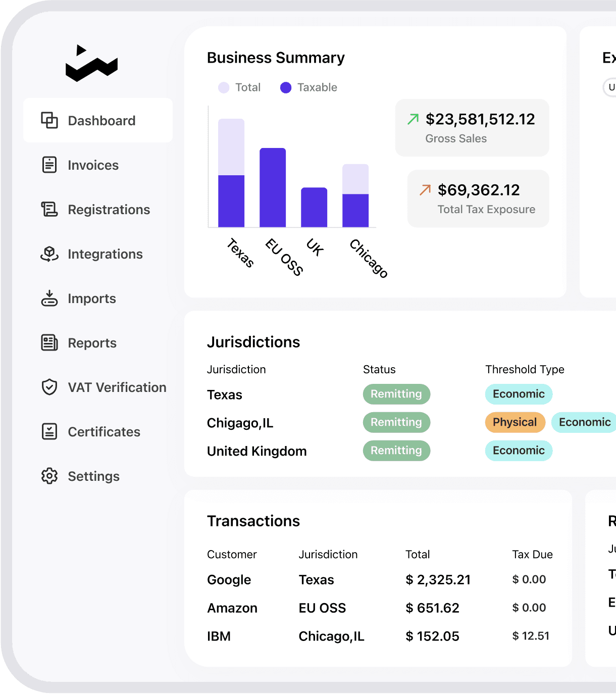Image resolution: width=616 pixels, height=694 pixels.
Task: Click Remitting badge for United Kingdom
Action: 396,451
